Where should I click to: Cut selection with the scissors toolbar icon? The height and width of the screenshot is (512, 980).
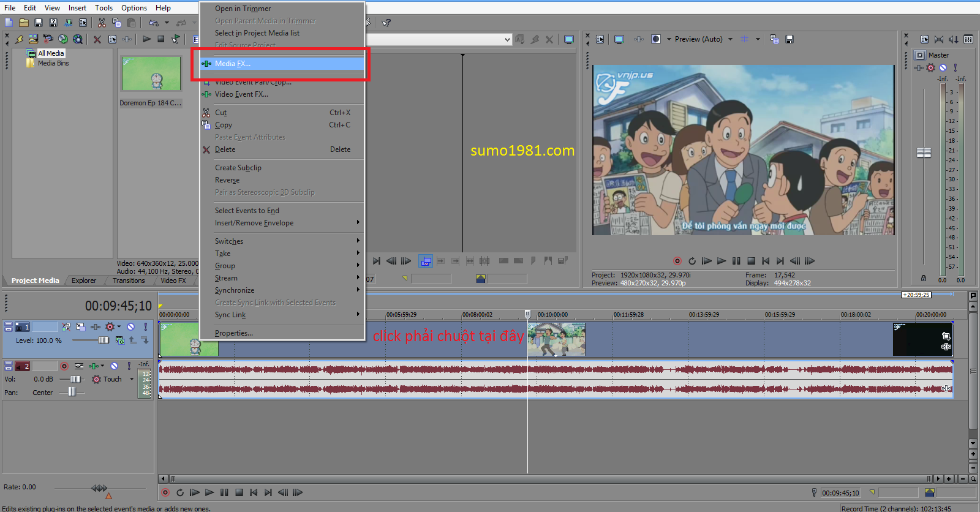[x=102, y=23]
